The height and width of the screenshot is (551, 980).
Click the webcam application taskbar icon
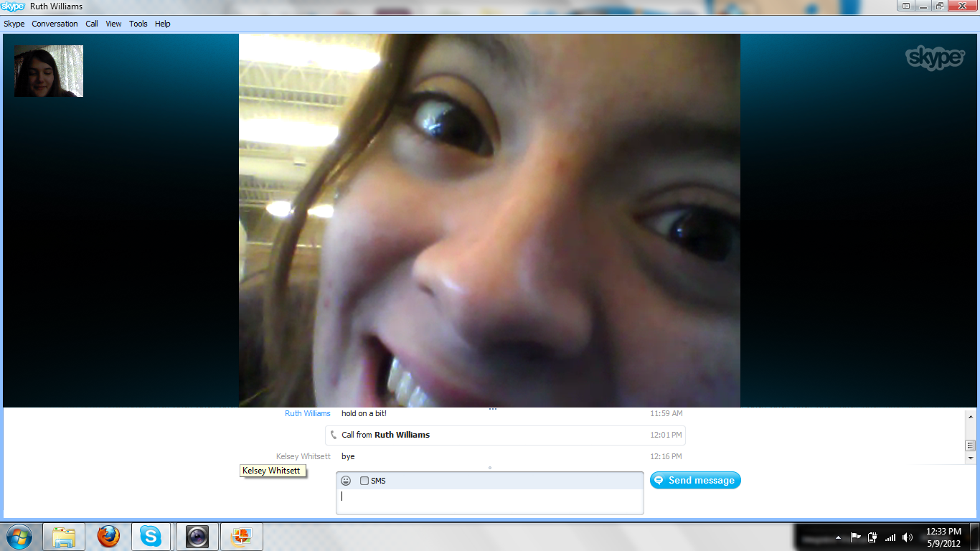click(197, 536)
